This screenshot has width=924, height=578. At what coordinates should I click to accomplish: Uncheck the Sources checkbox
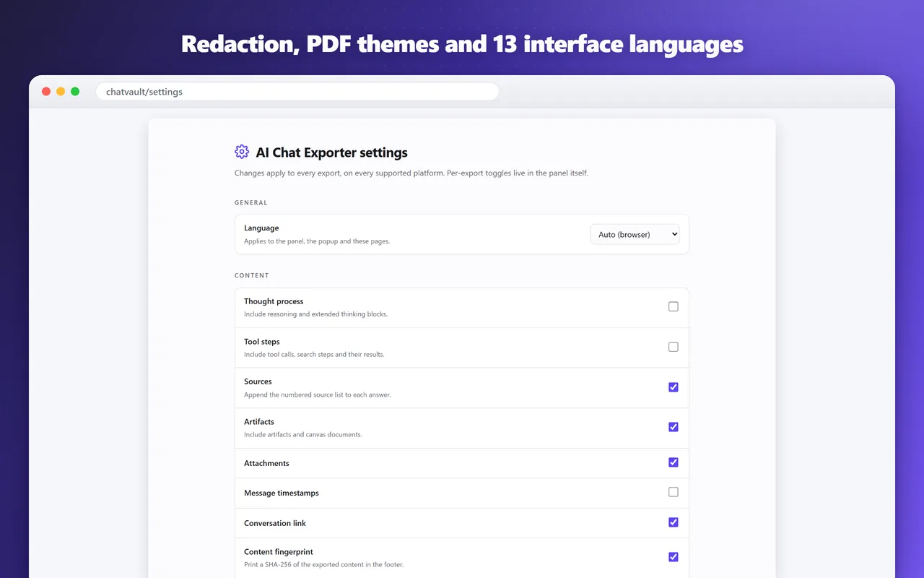pyautogui.click(x=674, y=387)
